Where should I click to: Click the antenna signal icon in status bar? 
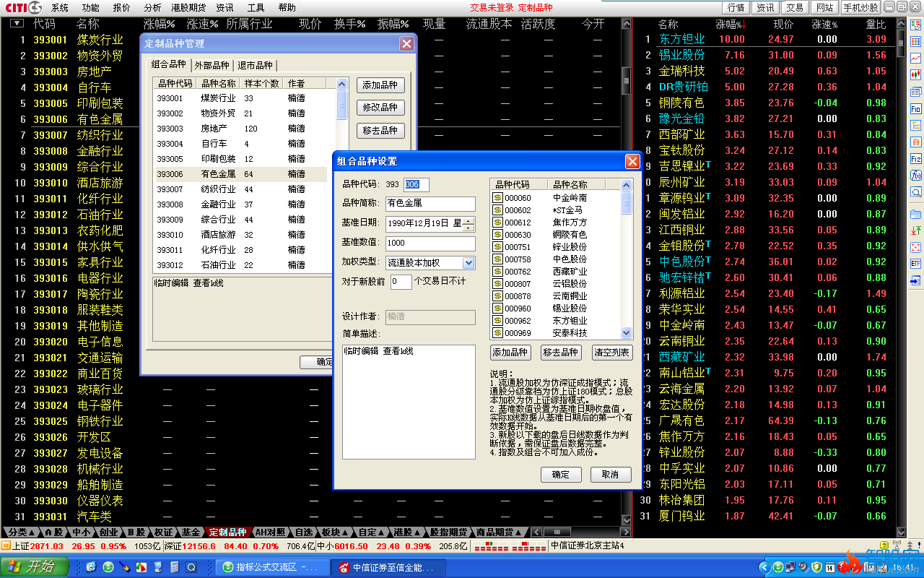point(897,545)
